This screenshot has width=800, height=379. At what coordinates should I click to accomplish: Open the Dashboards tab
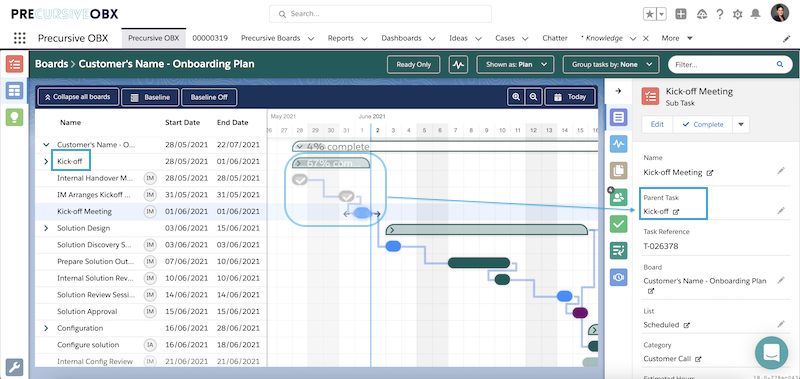click(402, 38)
